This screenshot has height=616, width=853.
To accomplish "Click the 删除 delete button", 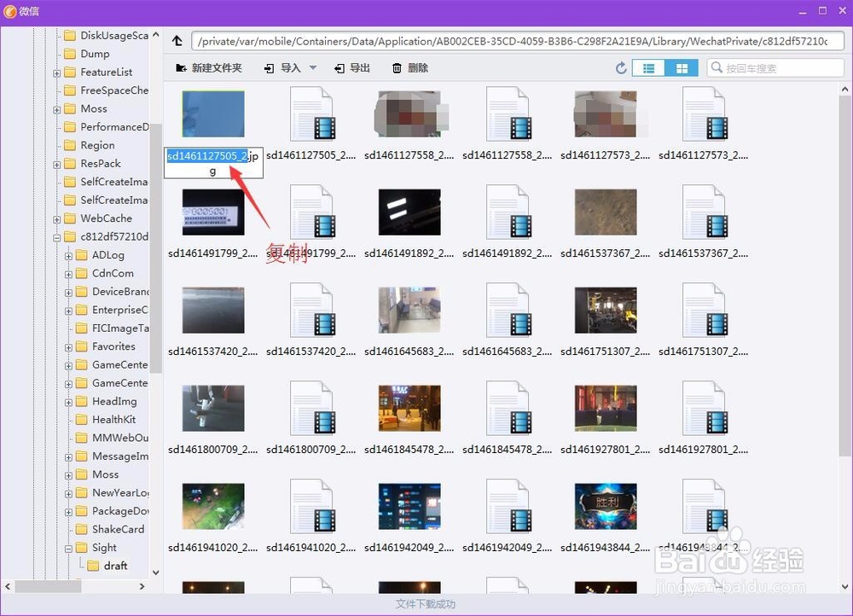I will coord(410,68).
